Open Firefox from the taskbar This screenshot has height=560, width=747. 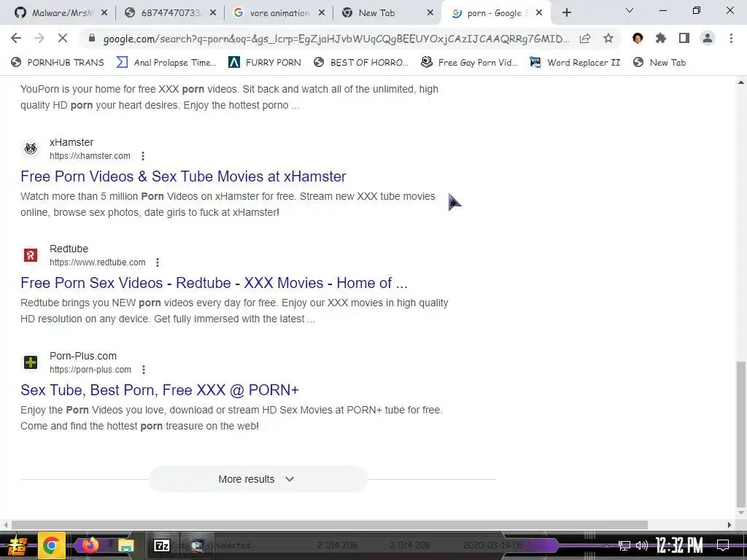(90, 545)
